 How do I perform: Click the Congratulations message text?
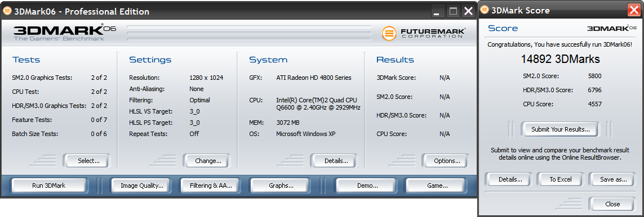click(x=560, y=44)
